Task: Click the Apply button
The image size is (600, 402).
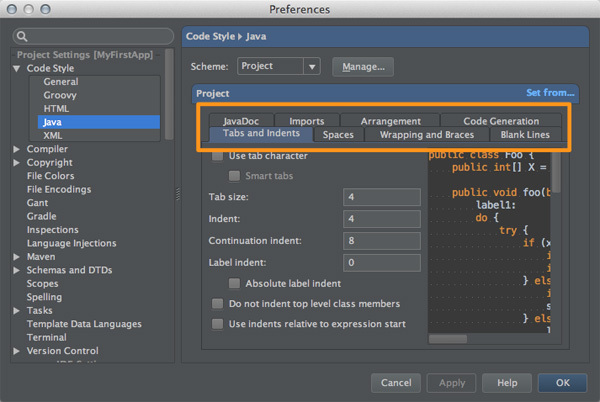Action: 452,383
